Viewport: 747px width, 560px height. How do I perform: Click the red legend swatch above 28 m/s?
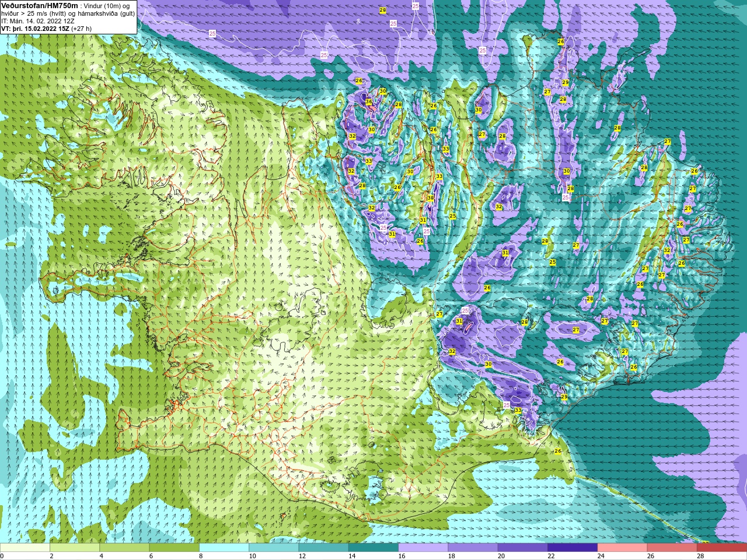(x=722, y=548)
